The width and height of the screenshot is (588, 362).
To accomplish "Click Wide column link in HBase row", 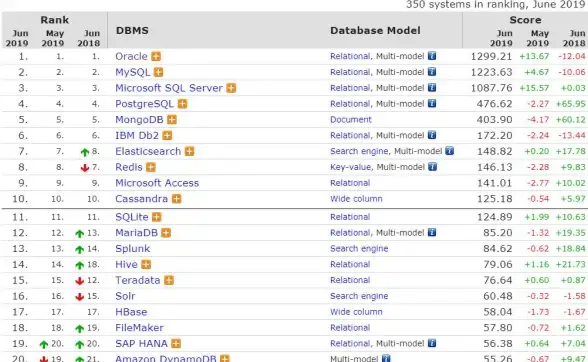I will [356, 312].
